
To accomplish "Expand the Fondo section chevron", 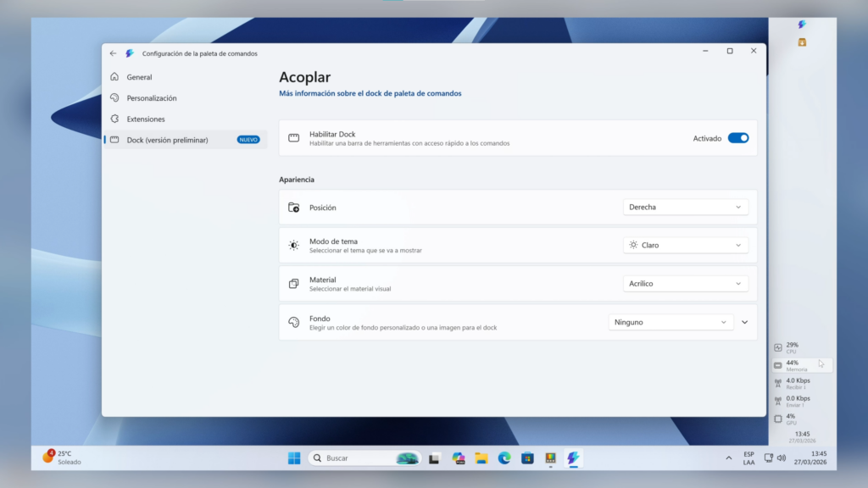I will click(744, 322).
